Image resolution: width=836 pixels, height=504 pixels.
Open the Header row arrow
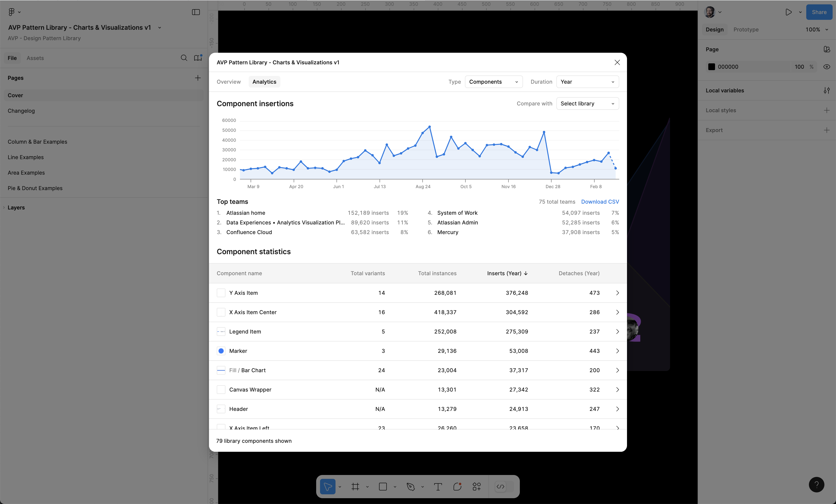(618, 409)
